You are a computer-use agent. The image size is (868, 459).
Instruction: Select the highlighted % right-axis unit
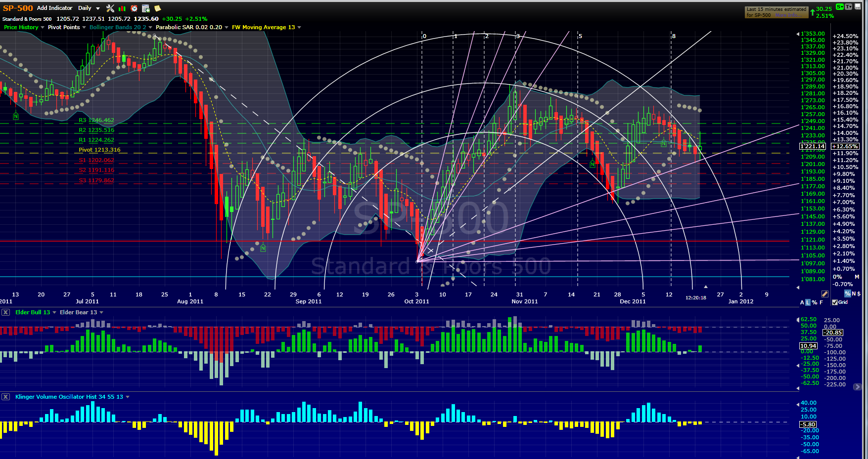pos(847,293)
